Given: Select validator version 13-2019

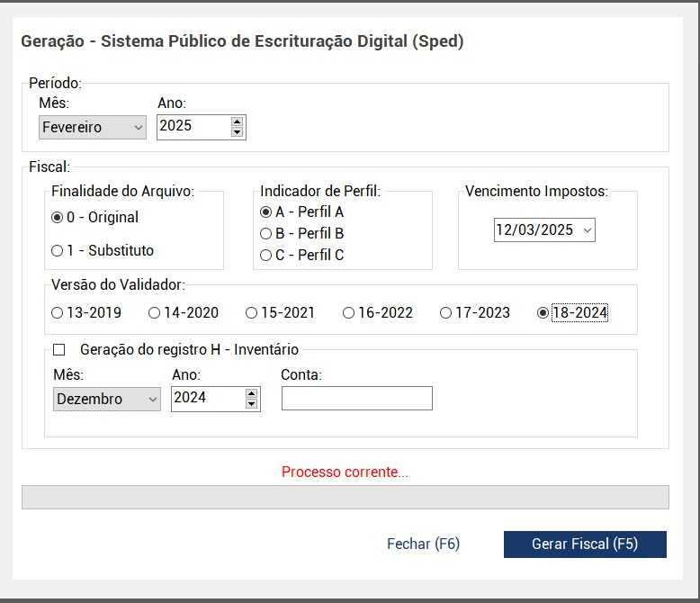Looking at the screenshot, I should (58, 313).
